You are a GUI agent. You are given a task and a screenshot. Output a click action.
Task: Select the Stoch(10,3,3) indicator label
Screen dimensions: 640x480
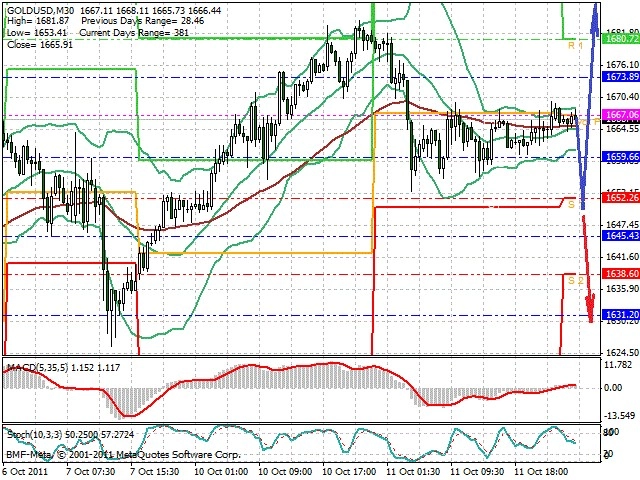tap(35, 435)
